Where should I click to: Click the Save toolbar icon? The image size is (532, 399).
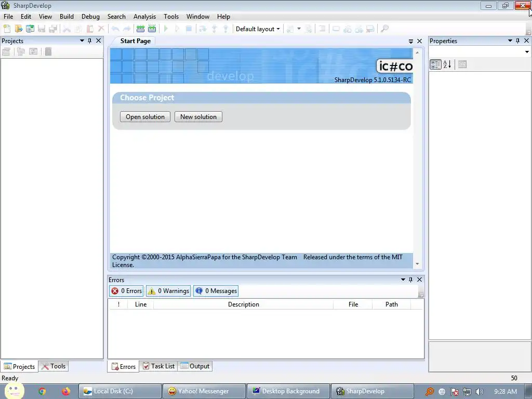click(x=42, y=29)
